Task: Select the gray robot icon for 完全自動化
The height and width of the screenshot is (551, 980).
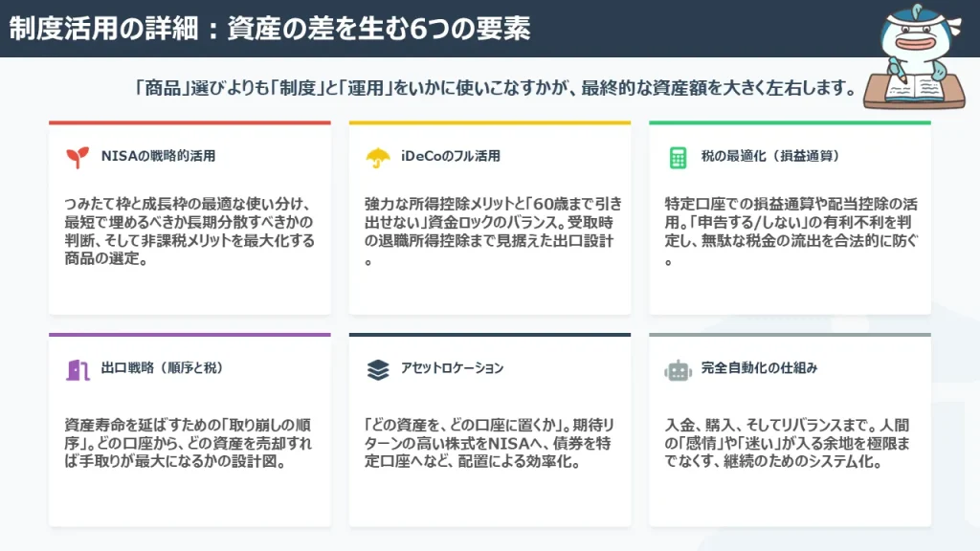Action: click(678, 369)
